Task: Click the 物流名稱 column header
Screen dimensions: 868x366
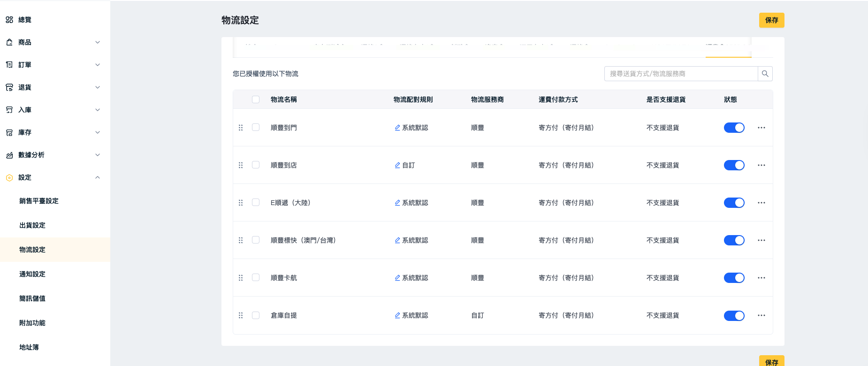Action: (284, 99)
